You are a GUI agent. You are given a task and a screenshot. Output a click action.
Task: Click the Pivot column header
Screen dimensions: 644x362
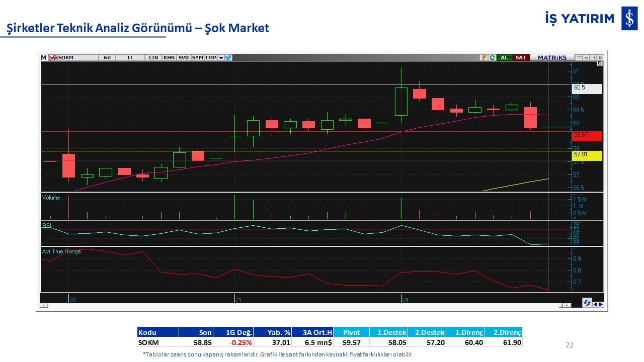click(351, 332)
